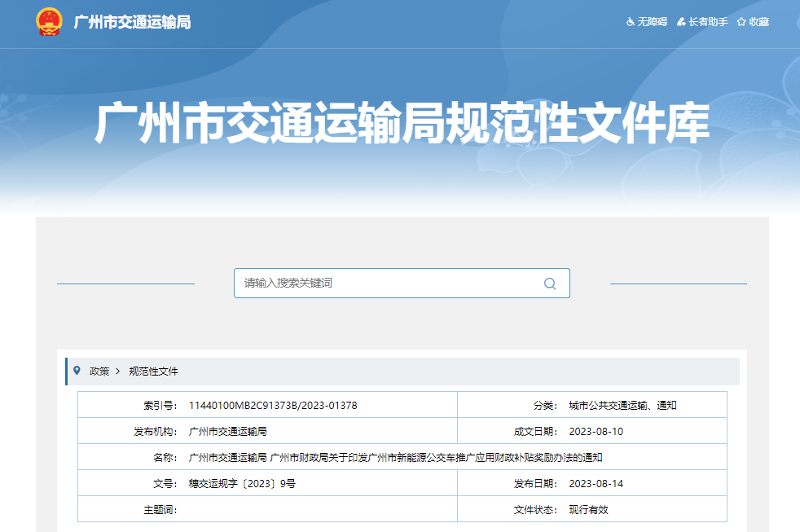Click the breadcrumb location pin icon

(x=77, y=371)
